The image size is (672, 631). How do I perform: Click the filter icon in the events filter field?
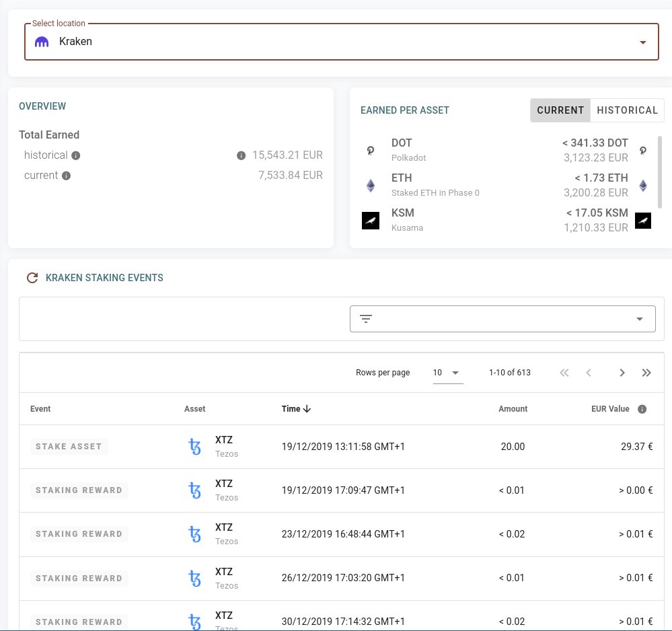click(365, 318)
